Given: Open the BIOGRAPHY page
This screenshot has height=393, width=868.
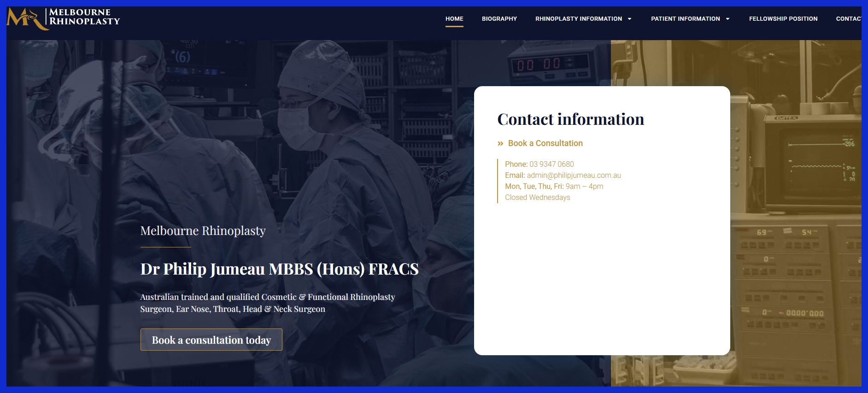Looking at the screenshot, I should [499, 19].
